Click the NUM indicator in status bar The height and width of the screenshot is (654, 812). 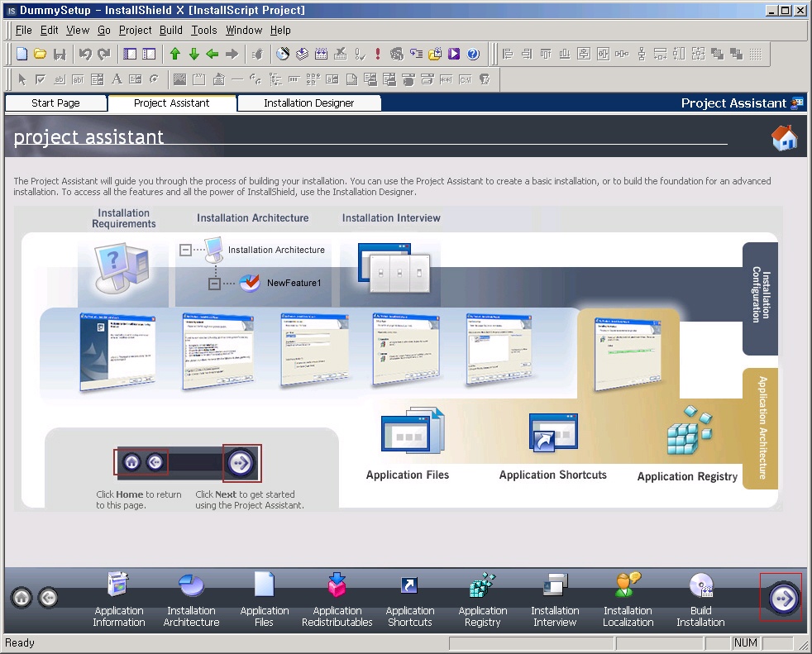click(x=745, y=642)
